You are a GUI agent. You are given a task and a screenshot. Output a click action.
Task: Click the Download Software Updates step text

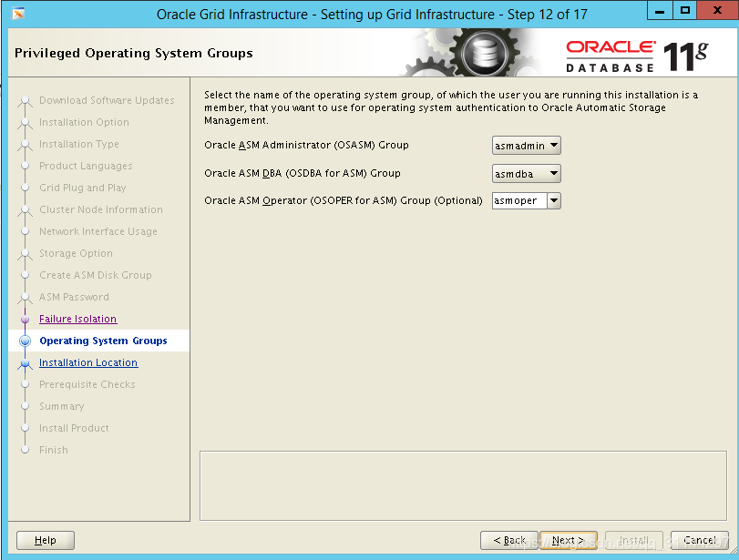pyautogui.click(x=107, y=100)
